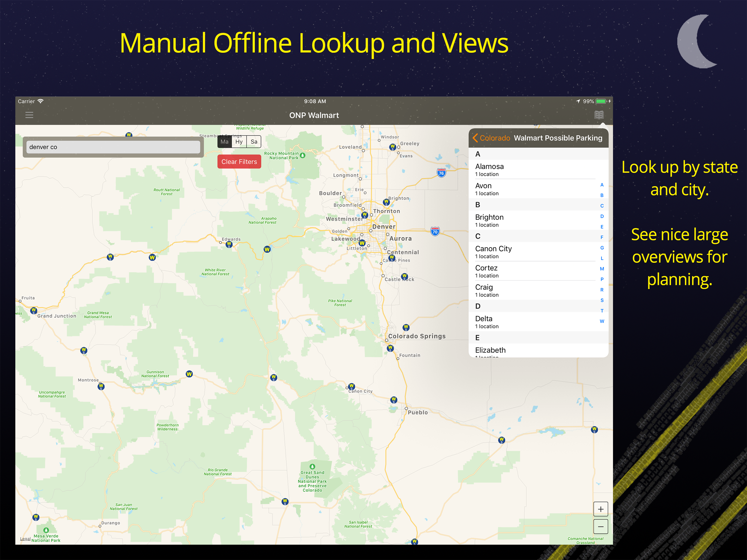Switch map to Hy (hybrid) mode
Screen dimensions: 747x560
239,142
